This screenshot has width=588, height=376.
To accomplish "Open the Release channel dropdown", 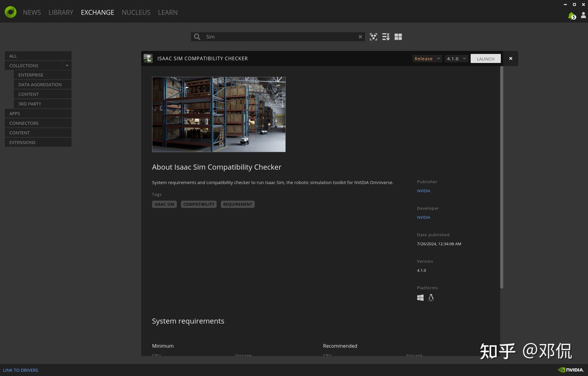I will (427, 59).
